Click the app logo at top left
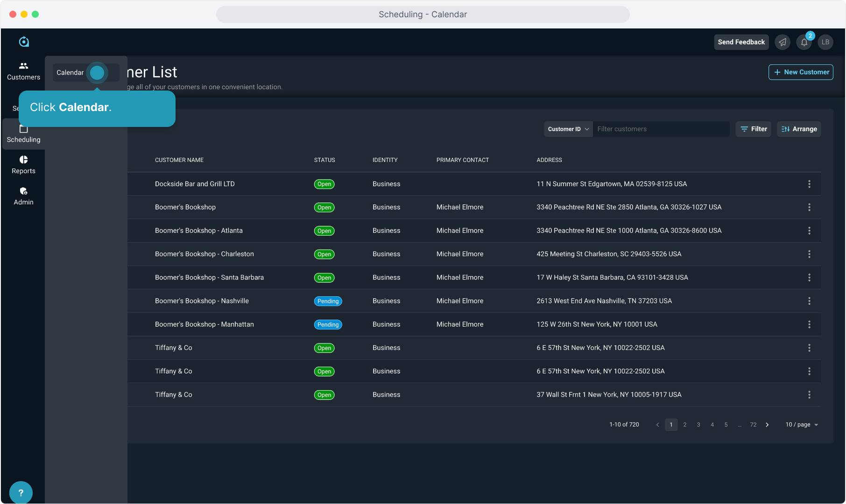 tap(24, 42)
